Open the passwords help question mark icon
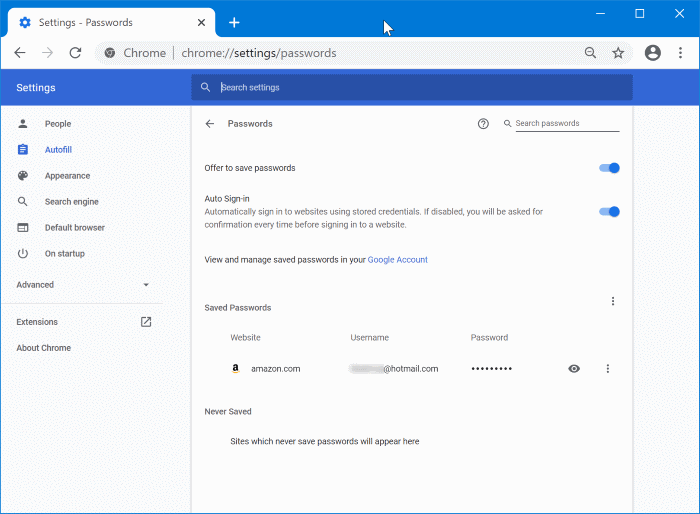 [484, 124]
